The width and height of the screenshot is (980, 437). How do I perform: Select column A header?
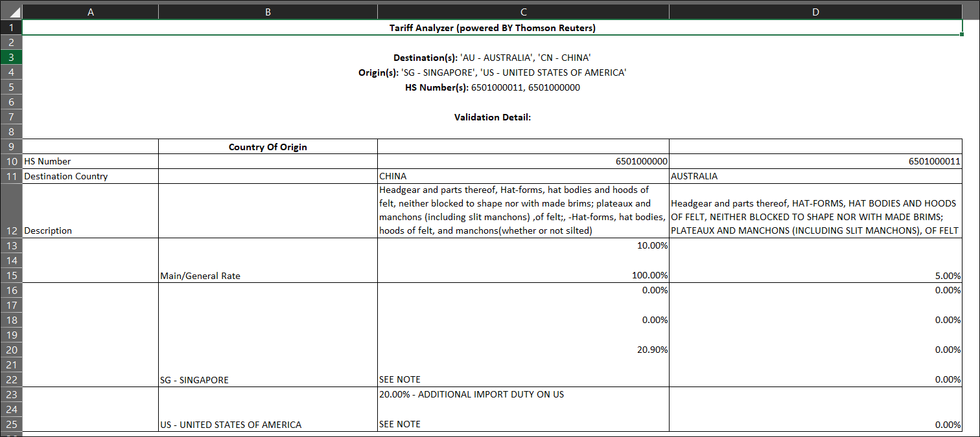click(x=90, y=12)
